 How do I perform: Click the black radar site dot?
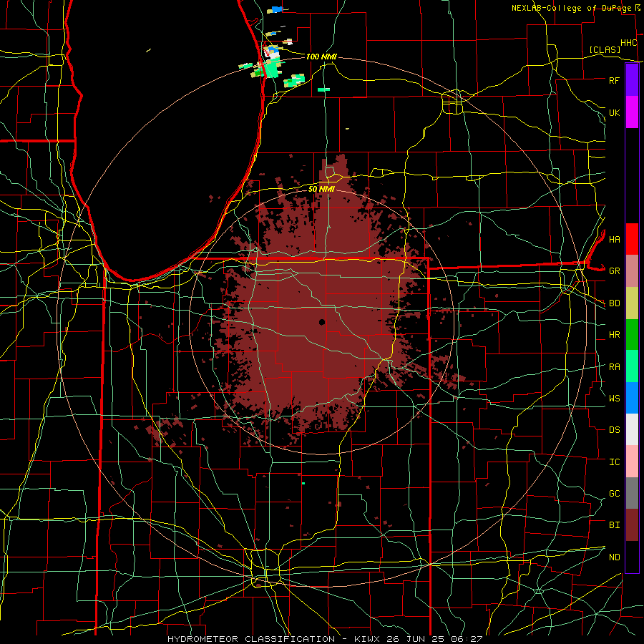pos(322,322)
